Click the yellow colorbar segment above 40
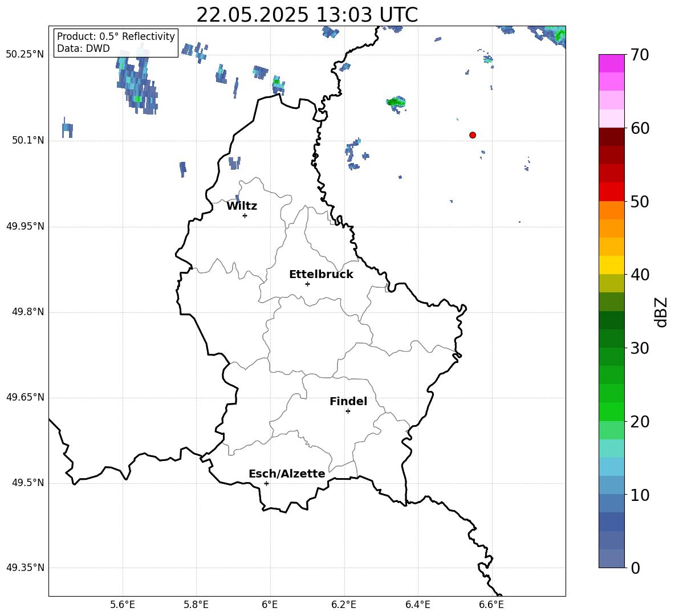Screen dimensions: 675x616 pyautogui.click(x=612, y=265)
